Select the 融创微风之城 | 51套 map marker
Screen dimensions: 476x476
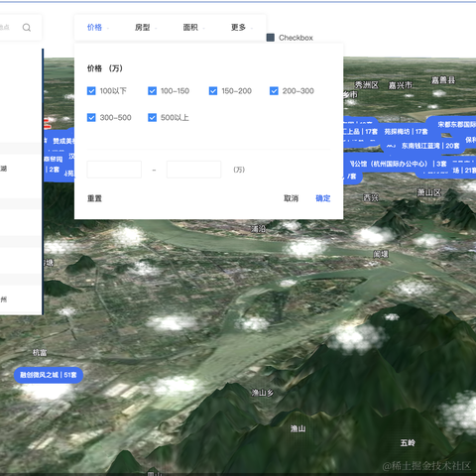click(x=49, y=375)
